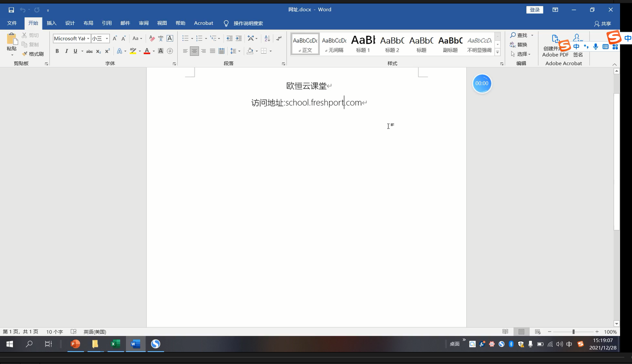
Task: Apply yellow text highlight color
Action: click(x=133, y=51)
